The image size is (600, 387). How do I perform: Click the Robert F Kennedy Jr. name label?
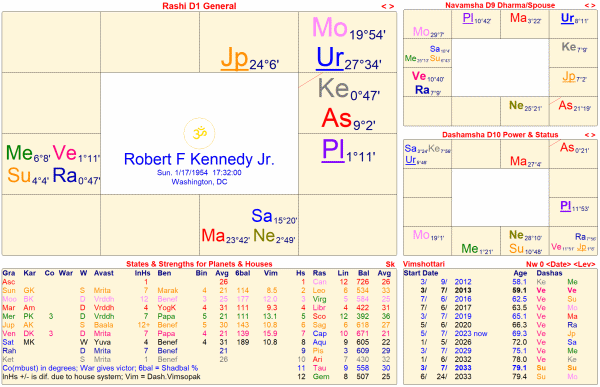click(199, 159)
